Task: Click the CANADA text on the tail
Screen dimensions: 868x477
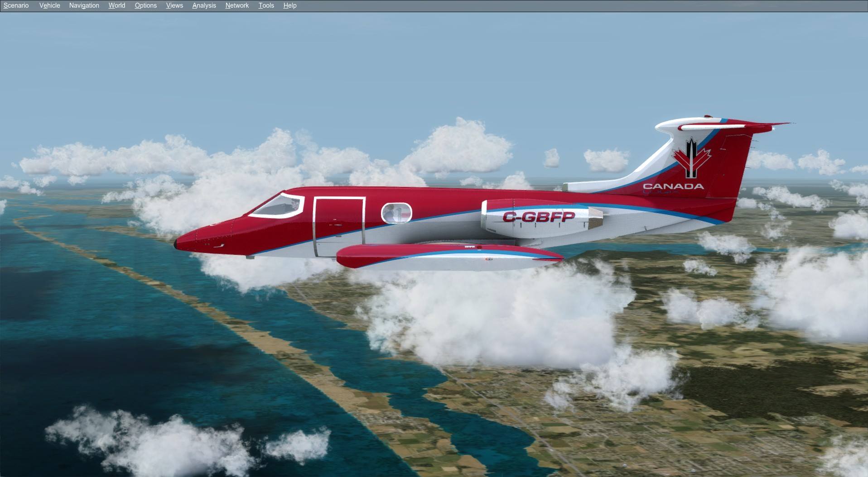Action: pos(673,186)
